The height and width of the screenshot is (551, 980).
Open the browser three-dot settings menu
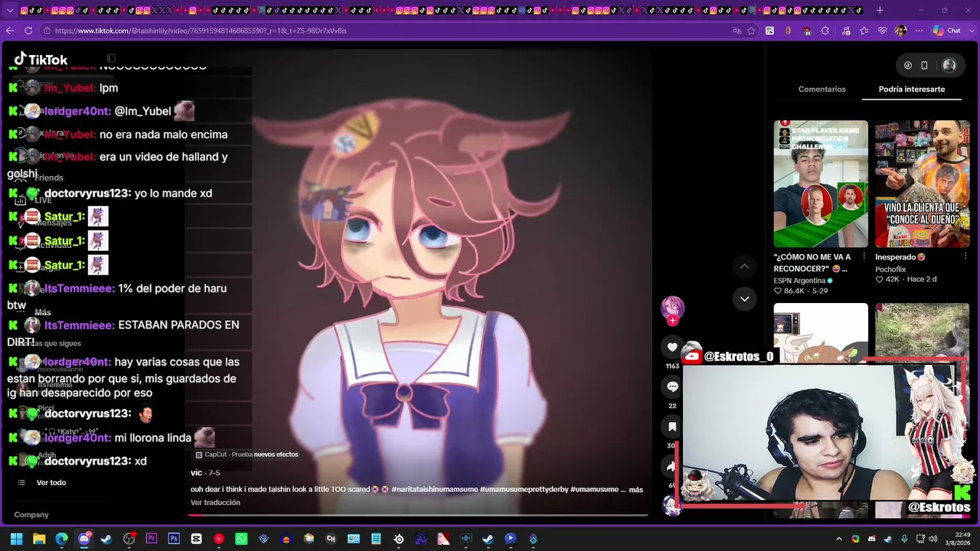pyautogui.click(x=920, y=31)
